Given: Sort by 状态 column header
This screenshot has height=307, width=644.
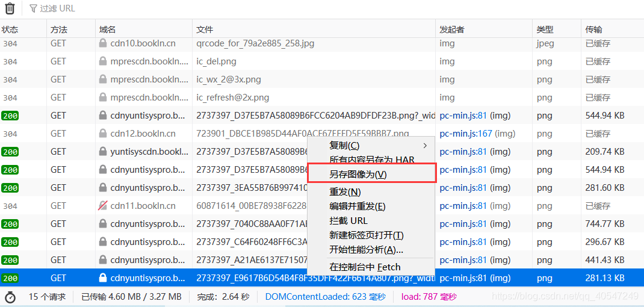Looking at the screenshot, I should point(23,29).
